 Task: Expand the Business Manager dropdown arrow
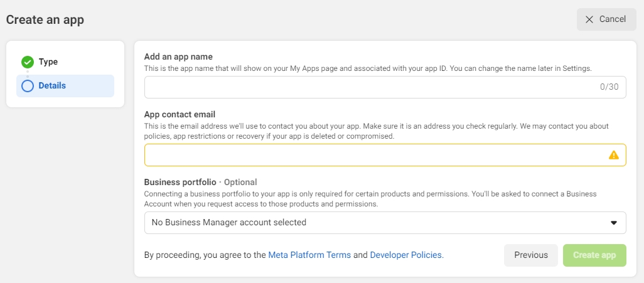click(613, 223)
